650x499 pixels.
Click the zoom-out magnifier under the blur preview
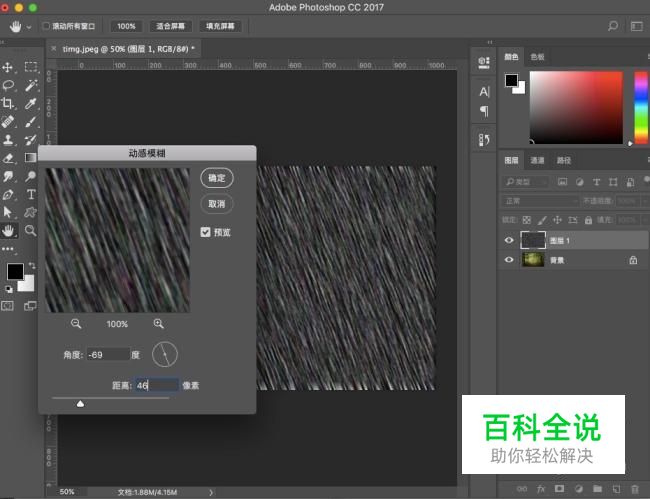pos(76,323)
